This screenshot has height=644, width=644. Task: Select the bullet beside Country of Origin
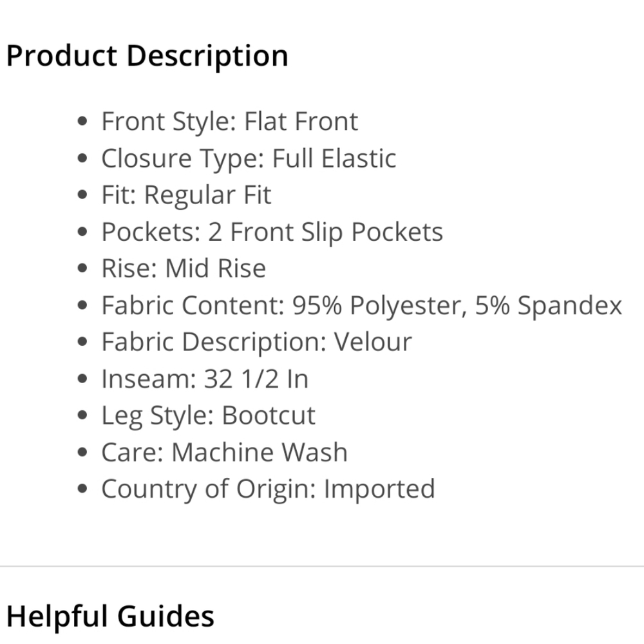82,488
